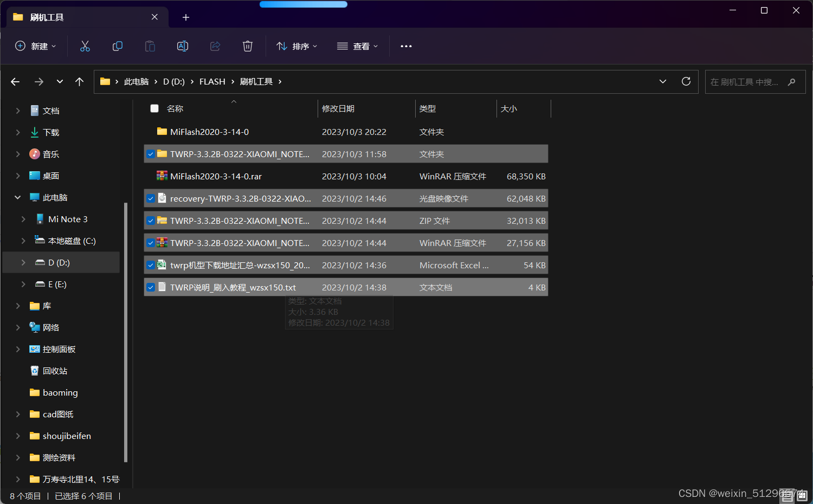Click the Rename icon in toolbar

coord(183,46)
